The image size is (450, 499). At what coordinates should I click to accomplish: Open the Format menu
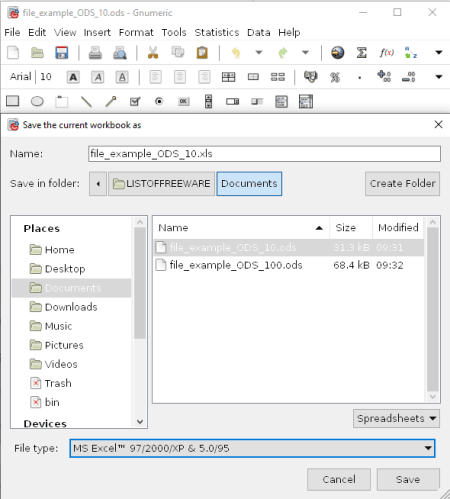point(136,32)
